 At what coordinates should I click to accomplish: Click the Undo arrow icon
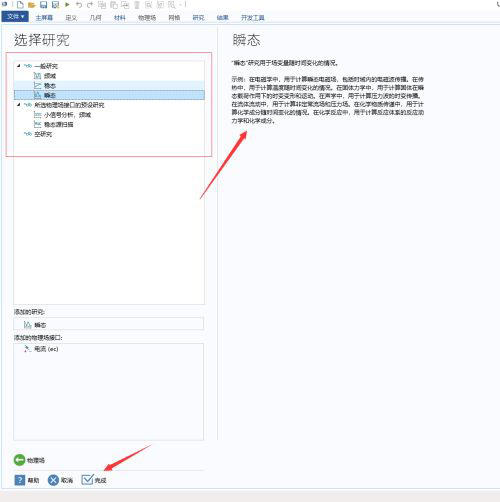tap(79, 5)
